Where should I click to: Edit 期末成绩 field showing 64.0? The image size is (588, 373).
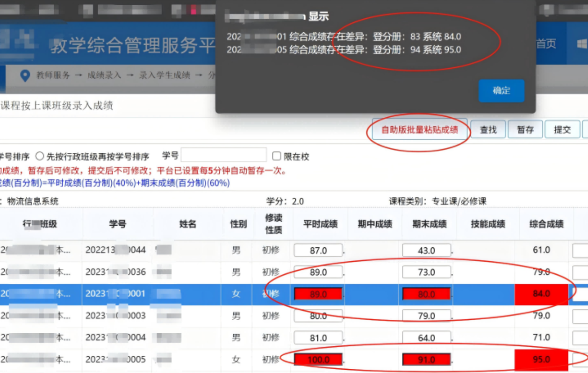pyautogui.click(x=427, y=337)
